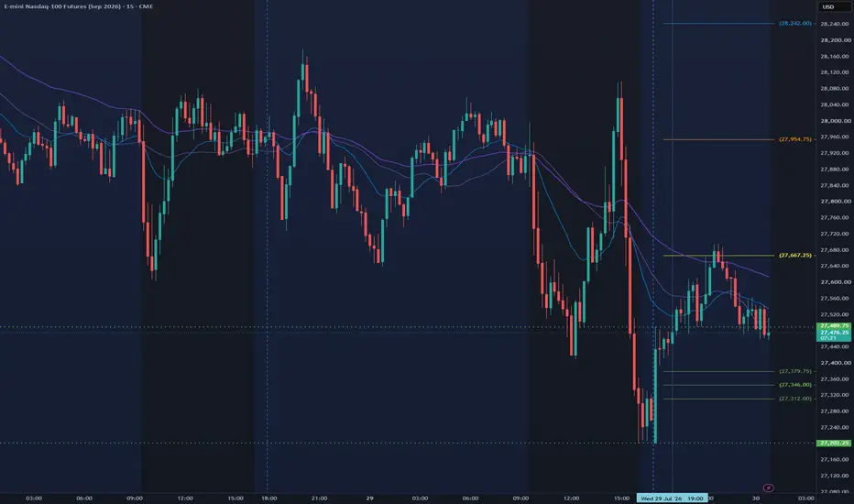Click 28,000.00 on the price scale
The image size is (854, 504).
pyautogui.click(x=835, y=121)
